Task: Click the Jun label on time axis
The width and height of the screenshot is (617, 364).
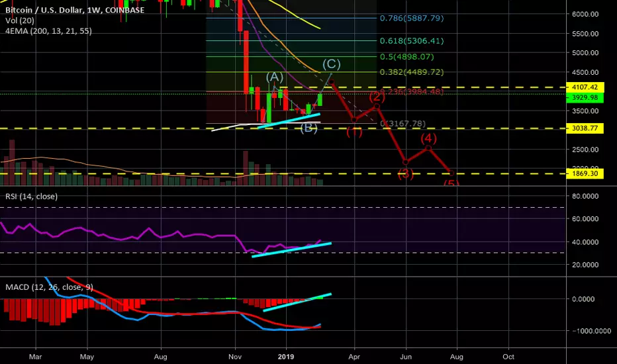Action: coord(406,357)
